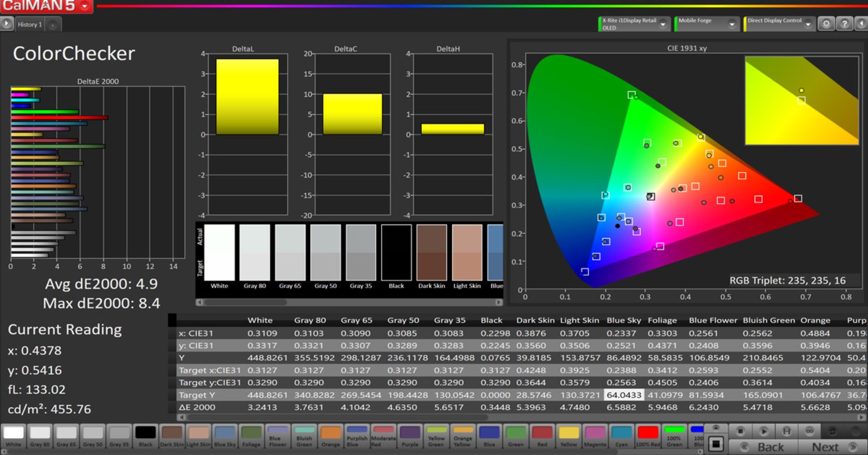This screenshot has height=455, width=868.
Task: Click the help question mark icon
Action: pyautogui.click(x=844, y=24)
